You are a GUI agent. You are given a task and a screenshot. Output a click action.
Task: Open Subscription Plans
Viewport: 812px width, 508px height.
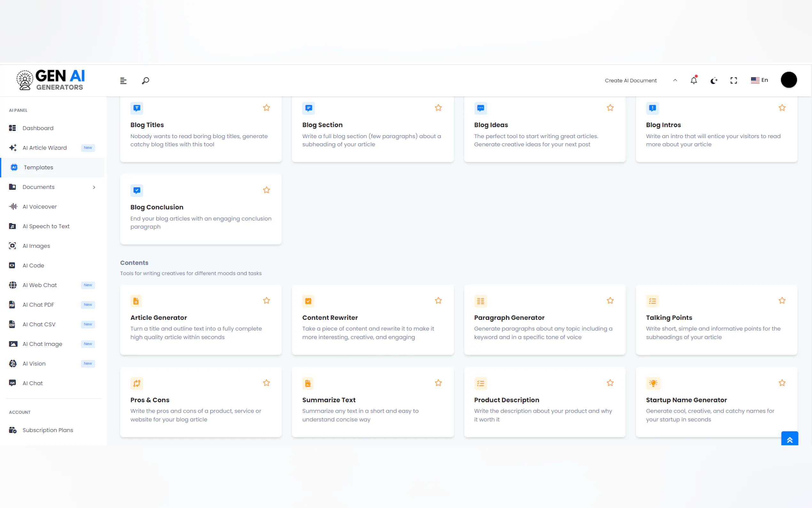pyautogui.click(x=48, y=430)
